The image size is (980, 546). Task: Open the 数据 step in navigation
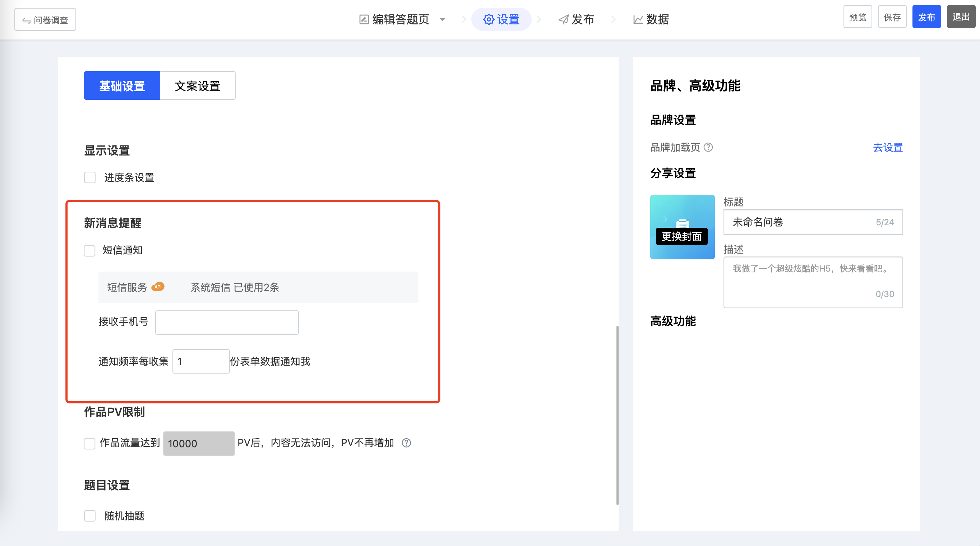pyautogui.click(x=651, y=19)
